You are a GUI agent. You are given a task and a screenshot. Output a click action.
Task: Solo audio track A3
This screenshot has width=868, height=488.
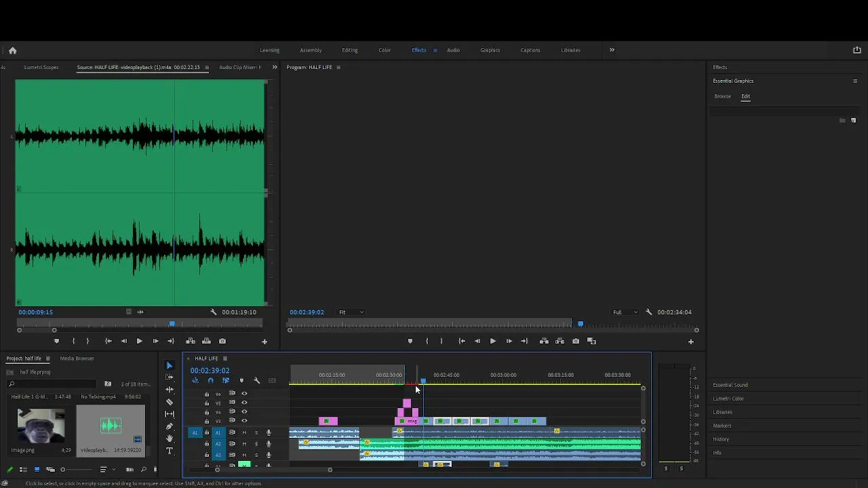(256, 455)
